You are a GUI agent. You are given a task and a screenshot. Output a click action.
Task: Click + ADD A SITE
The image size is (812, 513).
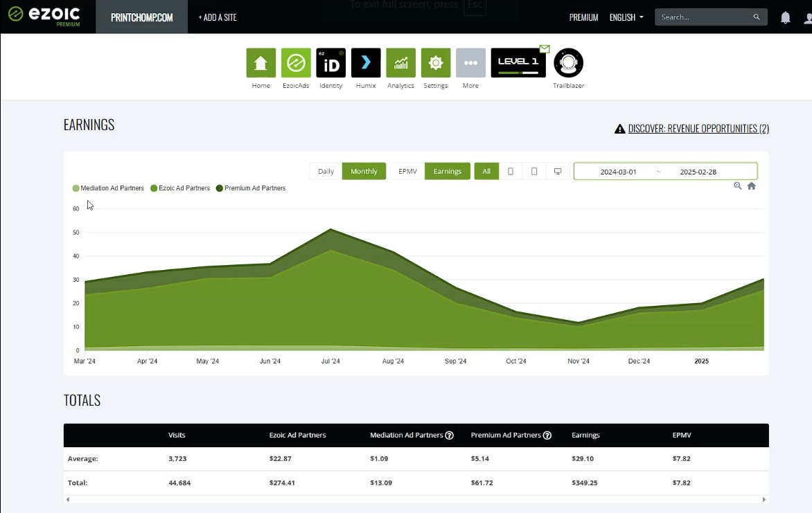tap(218, 17)
